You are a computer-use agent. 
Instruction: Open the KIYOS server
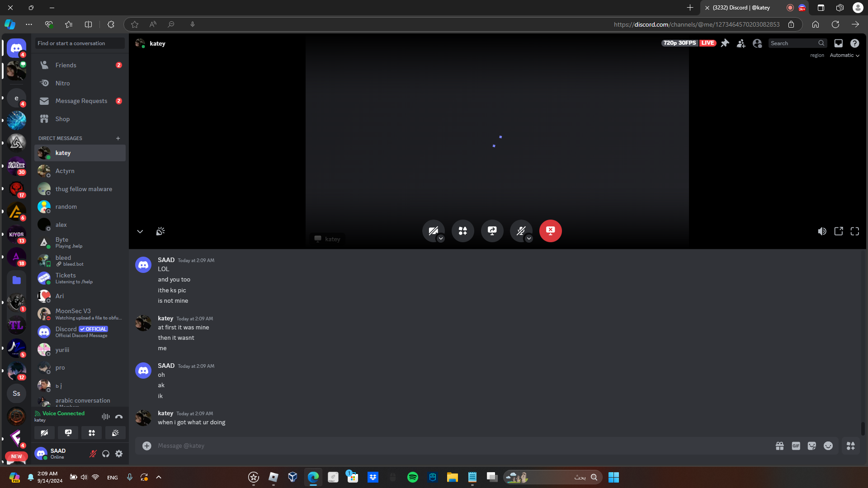click(16, 235)
